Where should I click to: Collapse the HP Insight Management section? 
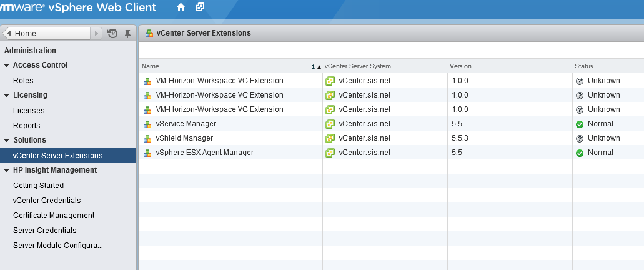7,171
